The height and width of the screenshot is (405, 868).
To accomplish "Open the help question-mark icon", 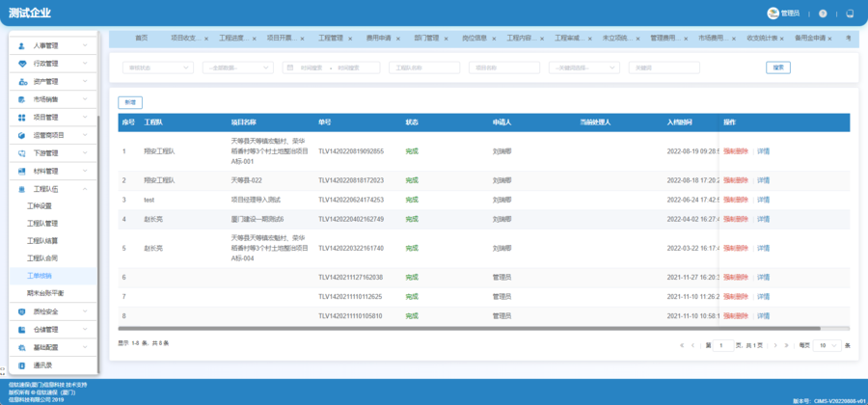I will click(x=823, y=13).
